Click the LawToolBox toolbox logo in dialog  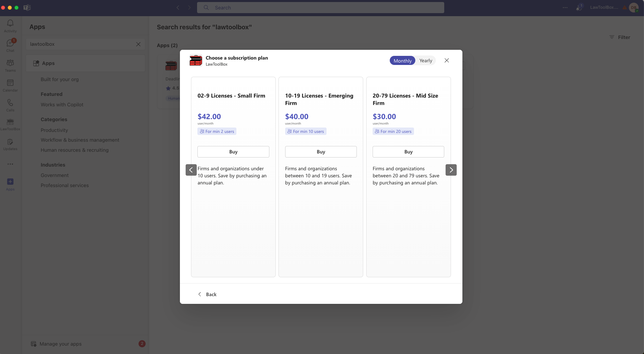[x=196, y=61]
